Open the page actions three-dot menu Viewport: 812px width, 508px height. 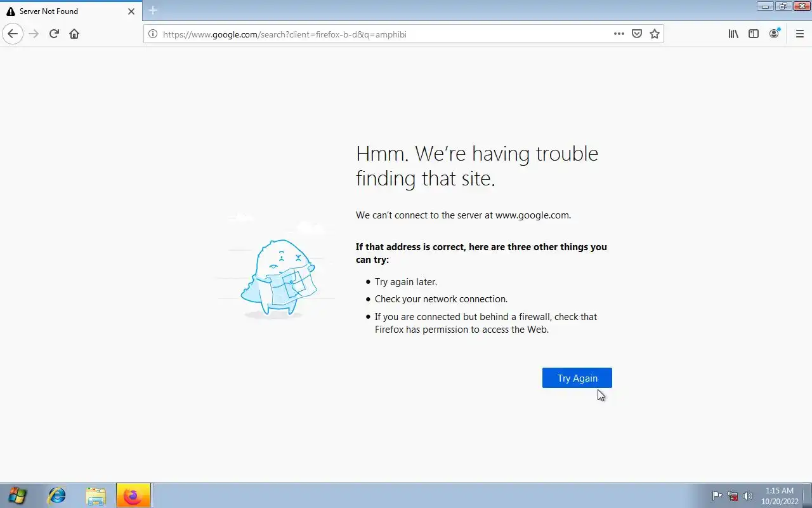pyautogui.click(x=619, y=34)
